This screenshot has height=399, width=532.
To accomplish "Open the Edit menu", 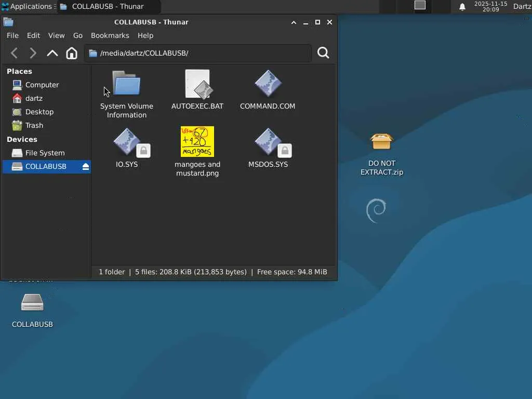I will point(33,36).
